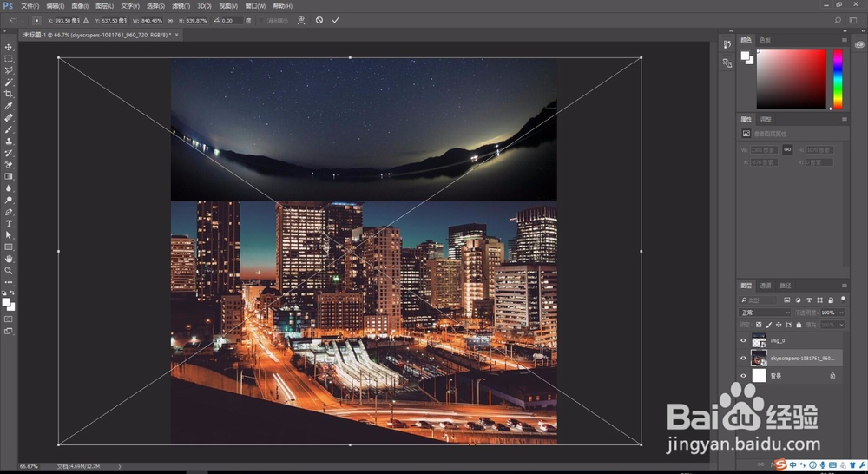This screenshot has width=868, height=474.
Task: Open the 文件(F) menu
Action: click(30, 5)
